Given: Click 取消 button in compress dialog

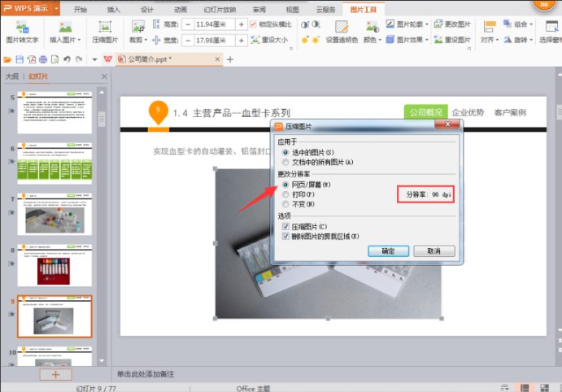Looking at the screenshot, I should click(x=434, y=251).
